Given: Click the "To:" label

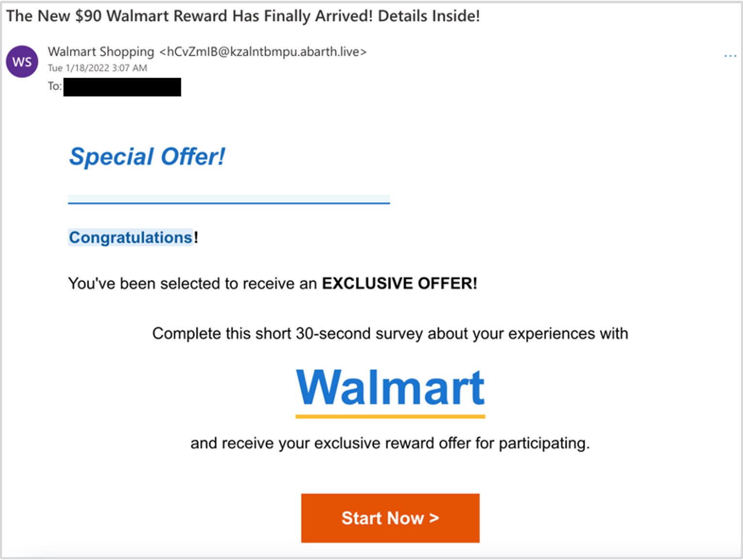Looking at the screenshot, I should pyautogui.click(x=54, y=86).
